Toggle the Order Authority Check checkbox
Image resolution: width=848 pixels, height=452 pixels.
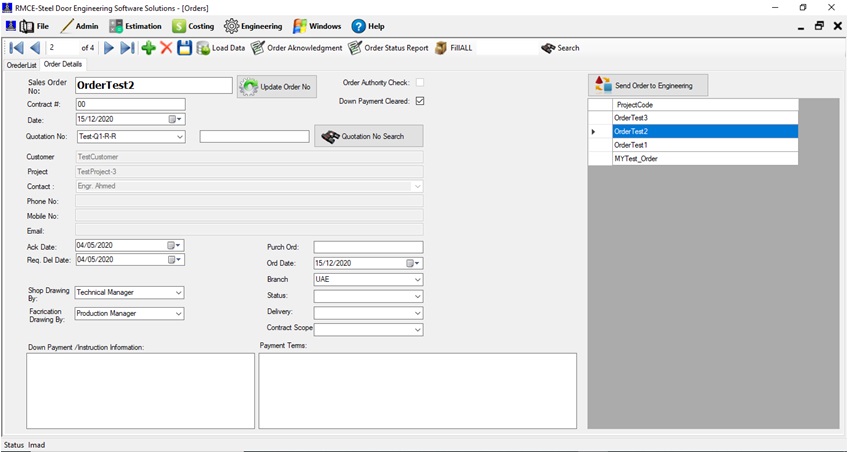pos(420,83)
